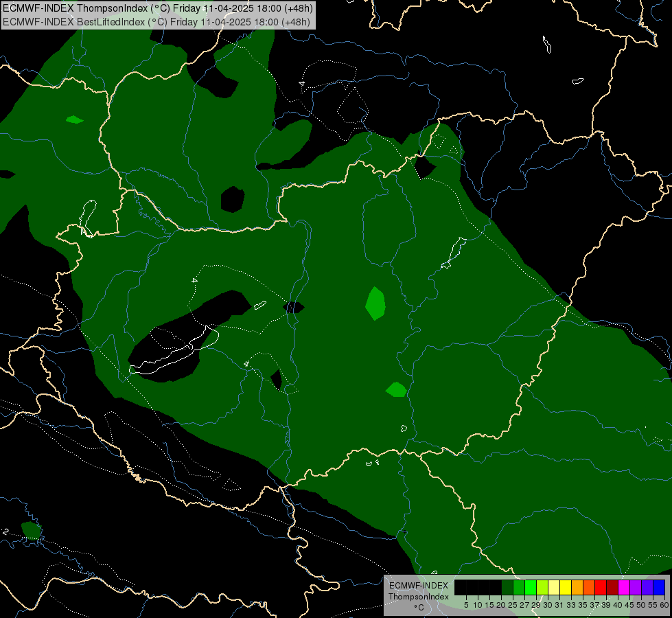Select the bright green 27–29 legend swatch
Image resolution: width=672 pixels, height=618 pixels.
531,588
